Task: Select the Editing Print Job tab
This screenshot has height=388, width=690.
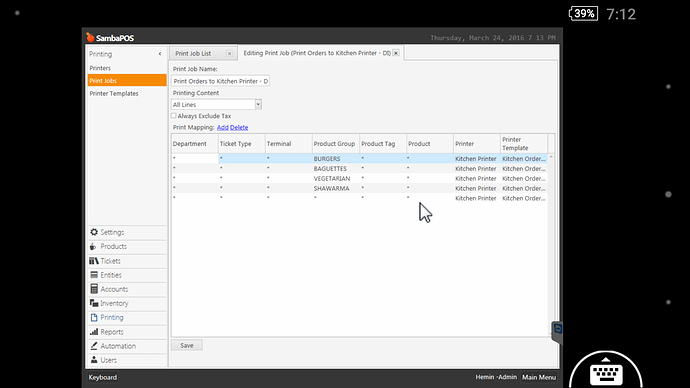Action: [317, 53]
